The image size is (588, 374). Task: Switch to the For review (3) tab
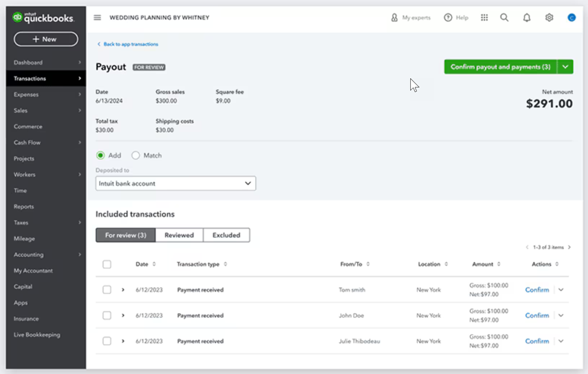pos(125,235)
